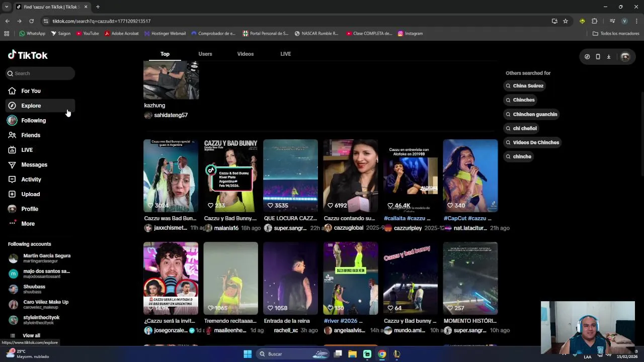Open the Todos los marcadores folder
This screenshot has width=644, height=362.
click(616, 34)
